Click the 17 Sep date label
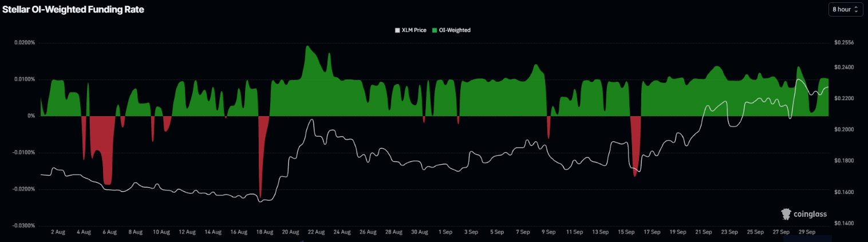Image resolution: width=868 pixels, height=242 pixels. click(652, 233)
